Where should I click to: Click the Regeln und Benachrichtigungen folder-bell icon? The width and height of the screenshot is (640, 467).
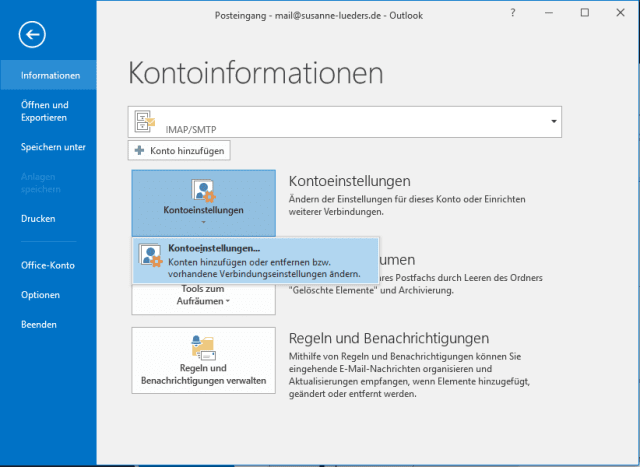click(203, 348)
